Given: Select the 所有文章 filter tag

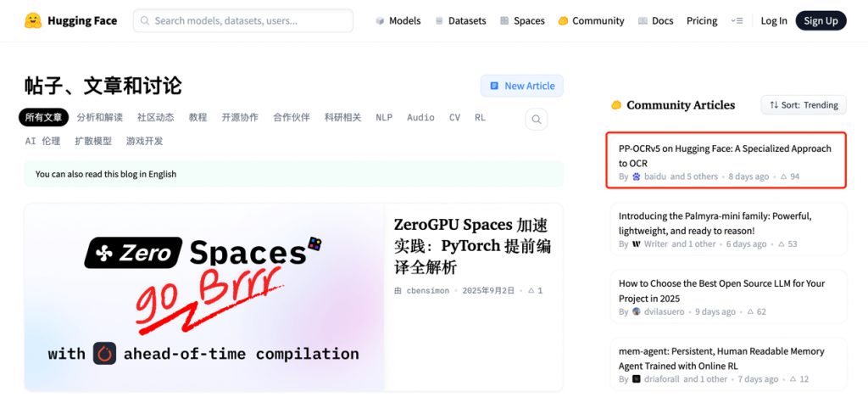Looking at the screenshot, I should point(44,118).
